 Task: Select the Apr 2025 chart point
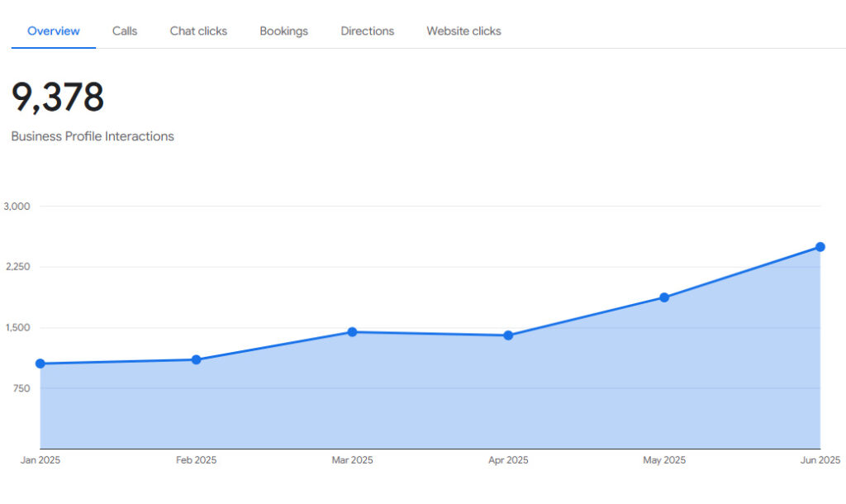point(508,335)
